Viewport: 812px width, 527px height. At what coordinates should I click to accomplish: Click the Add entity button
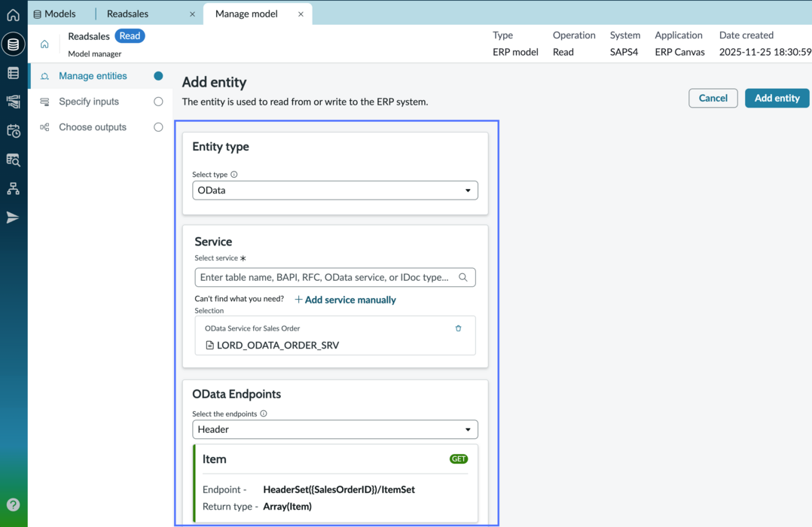coord(777,99)
